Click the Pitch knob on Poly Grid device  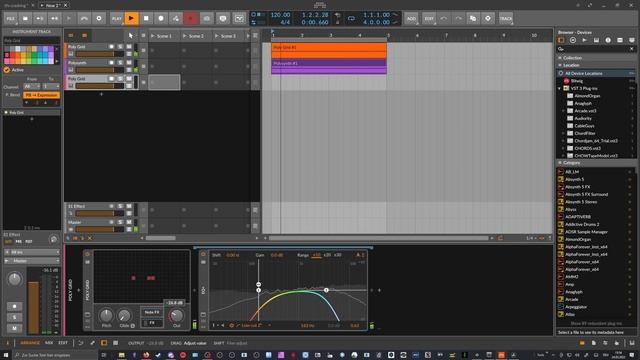pos(106,315)
